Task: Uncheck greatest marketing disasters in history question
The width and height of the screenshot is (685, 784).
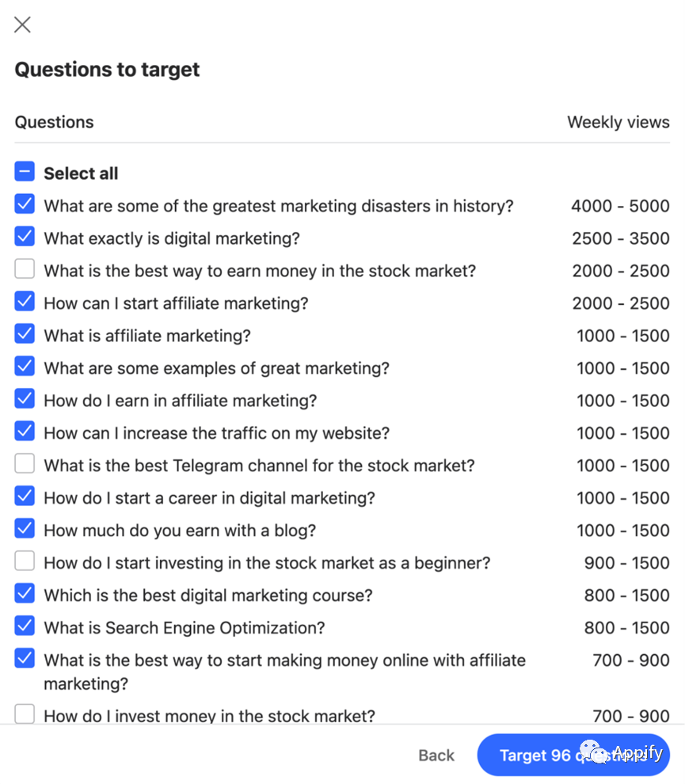Action: pyautogui.click(x=25, y=204)
